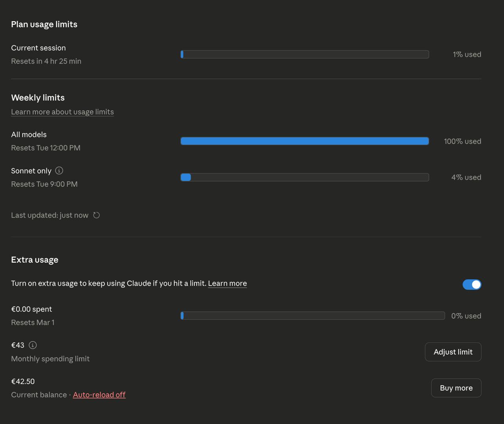Viewport: 504px width, 424px height.
Task: Click the Adjust limit button
Action: [453, 352]
